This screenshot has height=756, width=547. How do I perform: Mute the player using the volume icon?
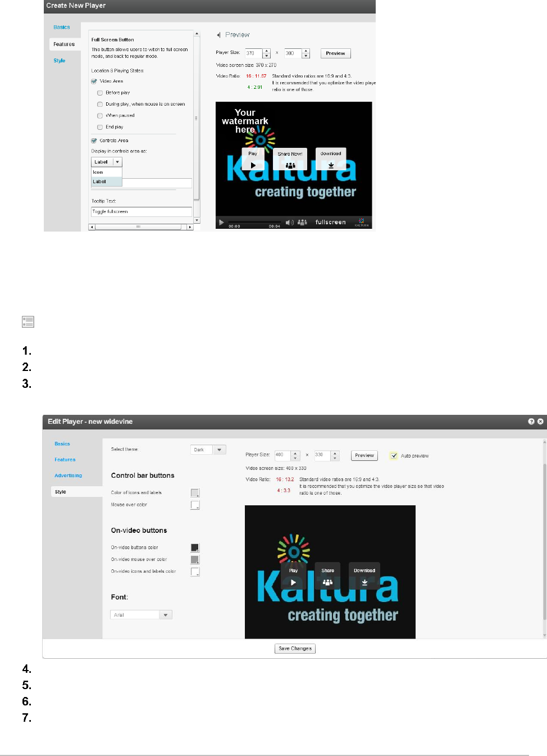(289, 223)
